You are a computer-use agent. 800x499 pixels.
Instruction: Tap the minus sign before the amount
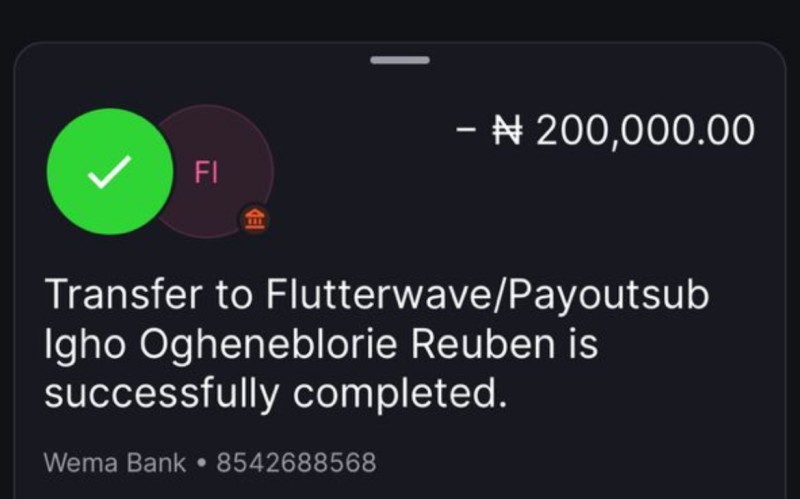(x=466, y=130)
